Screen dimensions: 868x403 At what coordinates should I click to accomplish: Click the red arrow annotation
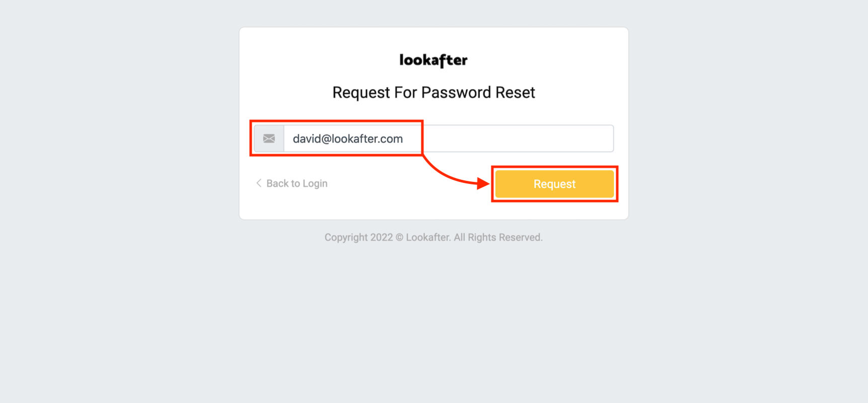click(453, 176)
